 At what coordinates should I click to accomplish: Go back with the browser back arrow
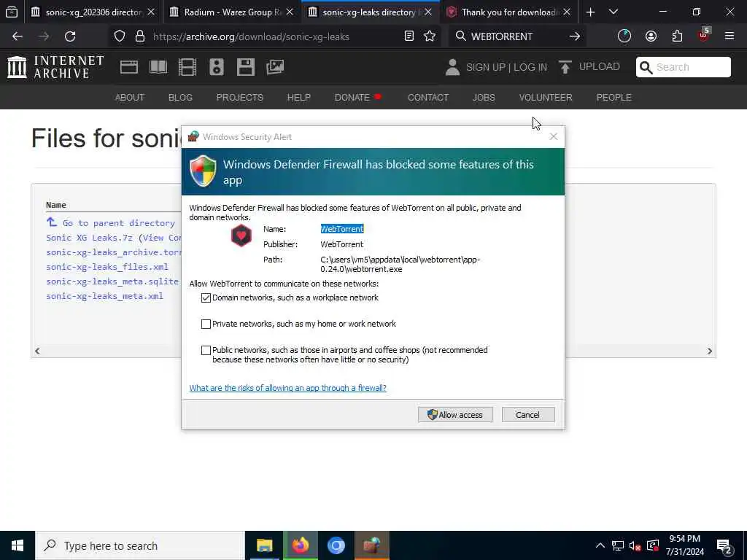coord(18,36)
